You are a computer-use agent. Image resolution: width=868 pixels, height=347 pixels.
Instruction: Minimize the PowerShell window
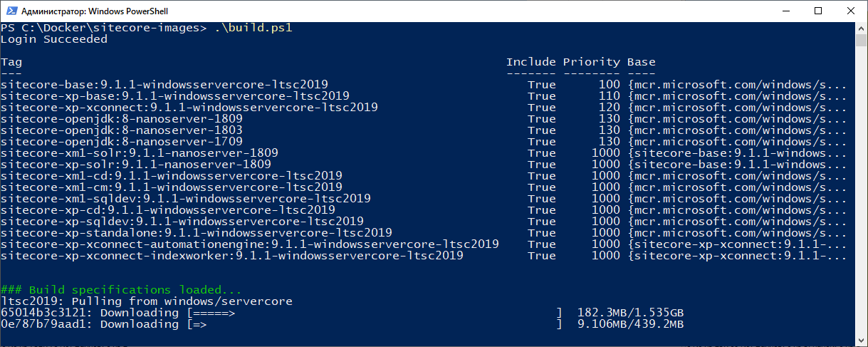tap(785, 11)
